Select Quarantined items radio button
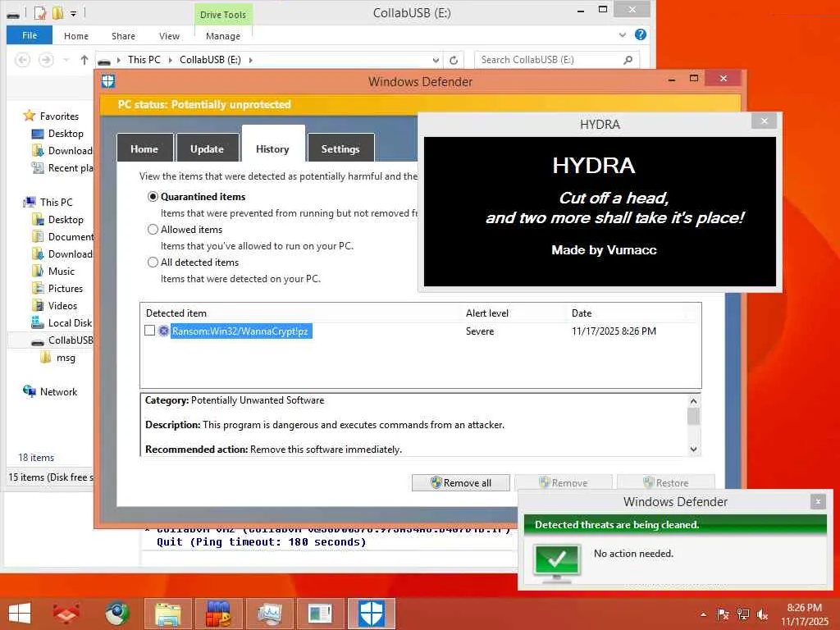Image resolution: width=840 pixels, height=630 pixels. click(153, 197)
